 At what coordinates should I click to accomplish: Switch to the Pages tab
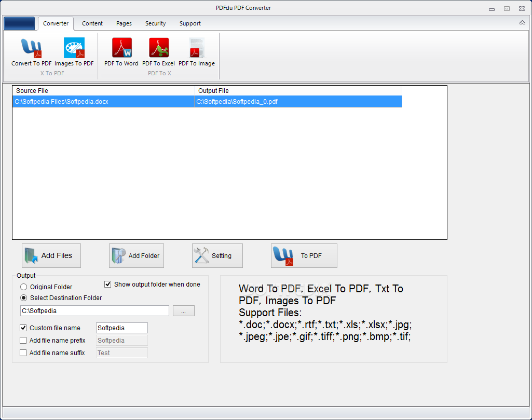coord(124,23)
